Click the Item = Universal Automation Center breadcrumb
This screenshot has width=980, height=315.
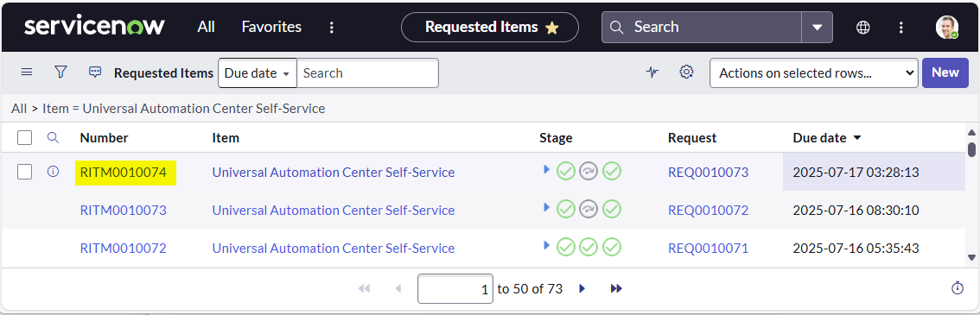pyautogui.click(x=184, y=109)
